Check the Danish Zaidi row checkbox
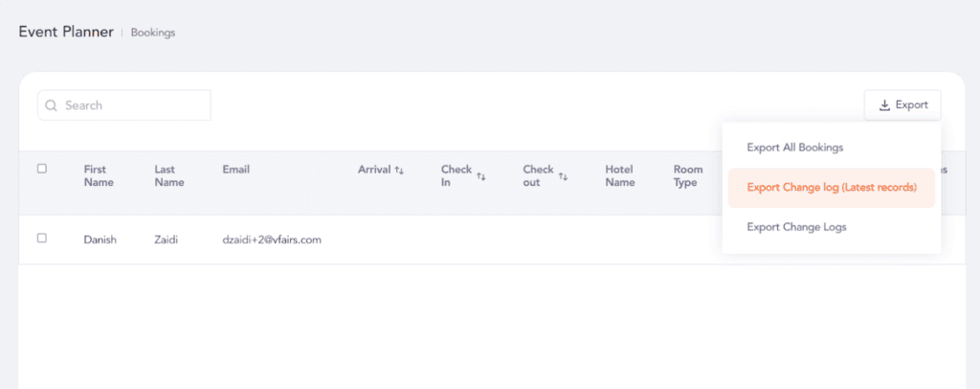 [42, 239]
